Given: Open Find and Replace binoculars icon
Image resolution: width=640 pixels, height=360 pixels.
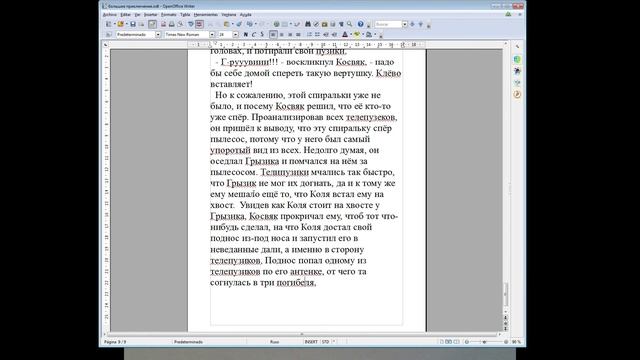Looking at the screenshot, I should pyautogui.click(x=308, y=24).
